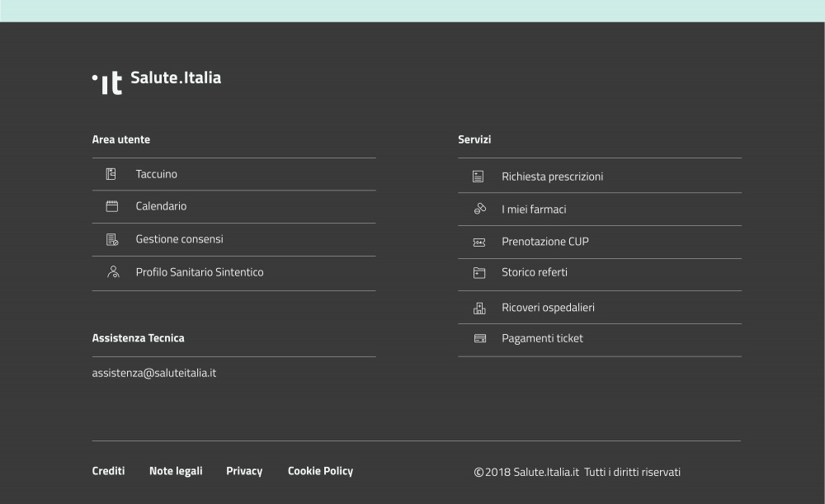
Task: Click the pills icon for I miei farmaci
Action: 479,210
